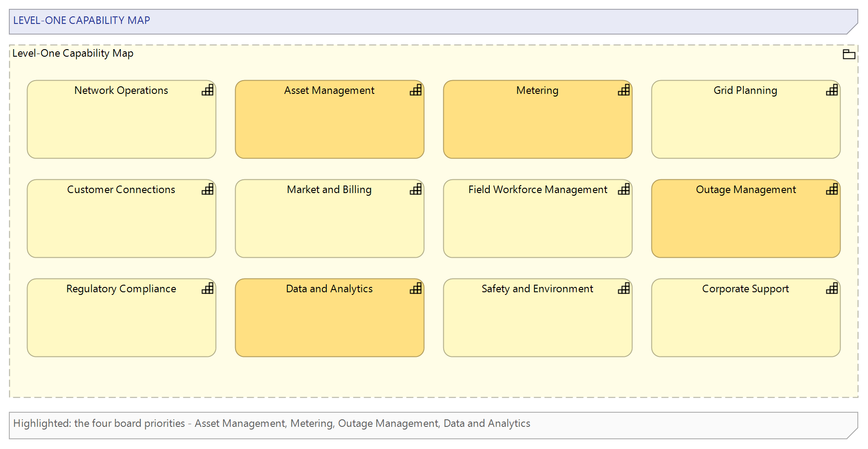868x449 pixels.
Task: Select the Highlighted board priorities note
Action: (x=434, y=426)
